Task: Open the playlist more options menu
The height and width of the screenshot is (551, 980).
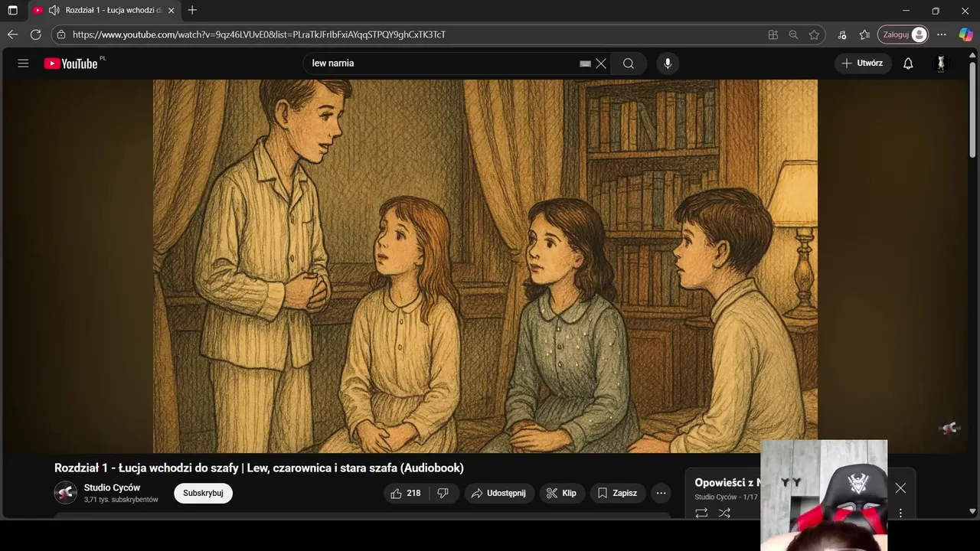Action: (x=900, y=514)
